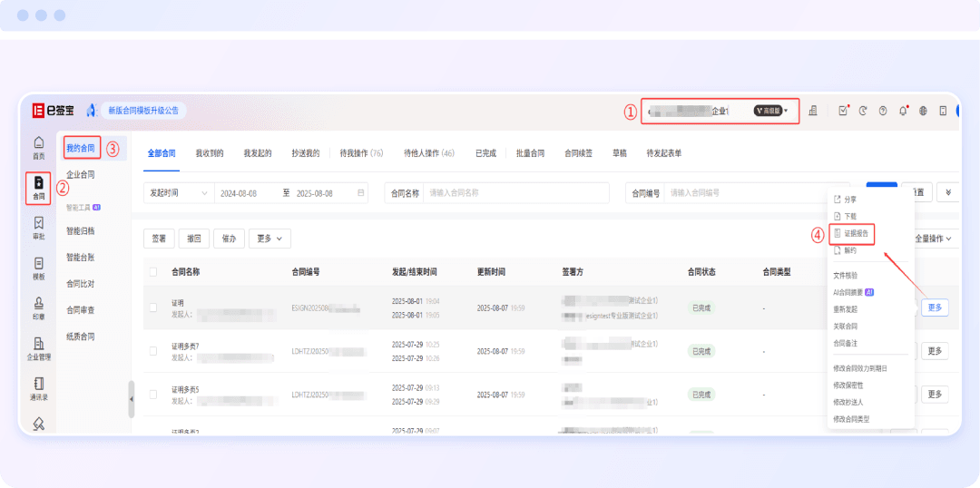Switch to the 我发起的 tab
This screenshot has height=488, width=980.
click(x=258, y=153)
